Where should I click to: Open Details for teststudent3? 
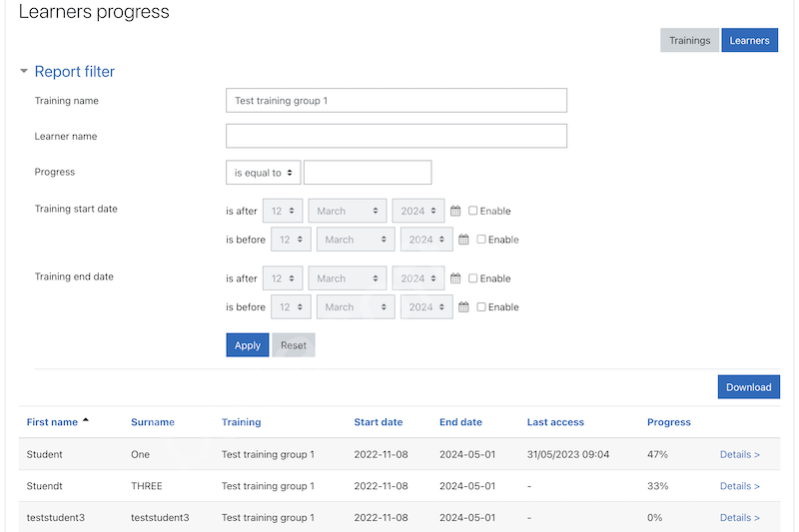[x=739, y=517]
